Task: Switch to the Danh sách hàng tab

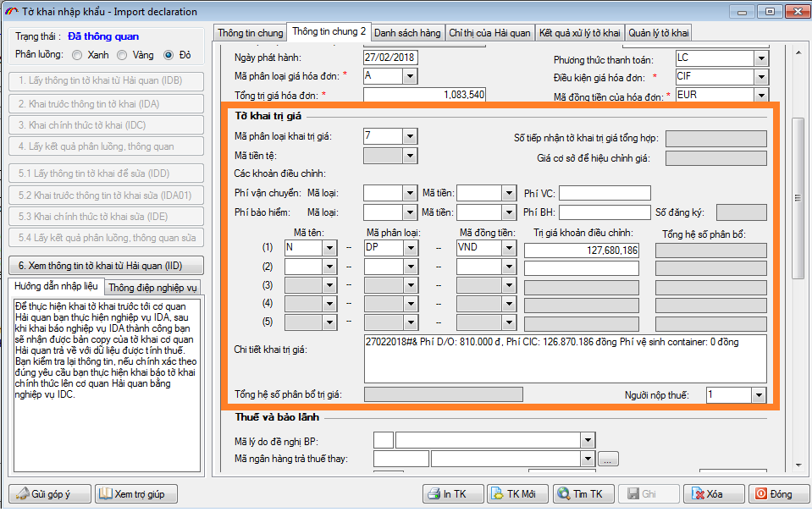Action: 407,33
